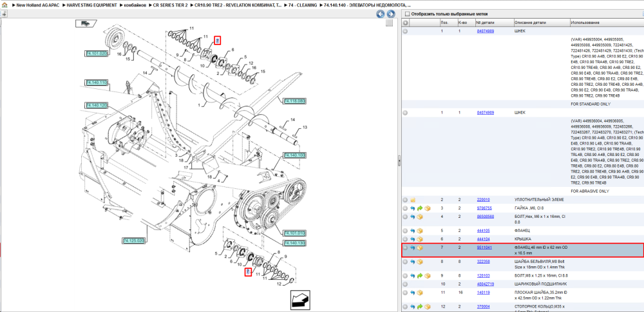
Task: Open the 'New Holland AG APAC' breadcrumb
Action: point(38,5)
